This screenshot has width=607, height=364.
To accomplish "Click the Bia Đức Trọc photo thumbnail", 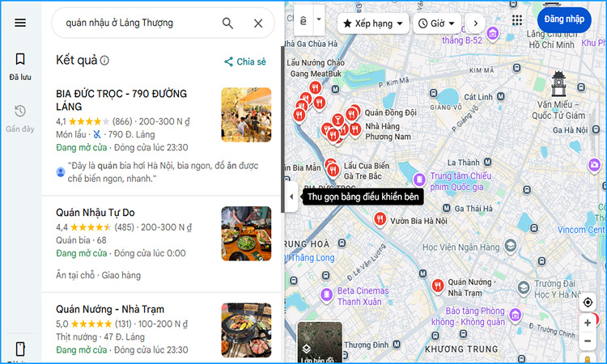I will (246, 115).
